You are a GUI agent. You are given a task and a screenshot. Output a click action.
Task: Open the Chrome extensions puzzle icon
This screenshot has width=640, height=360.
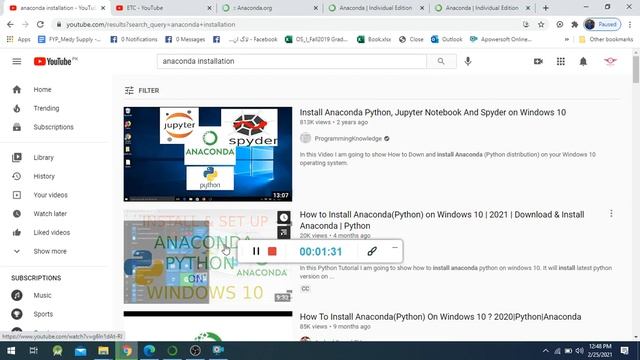pos(575,24)
